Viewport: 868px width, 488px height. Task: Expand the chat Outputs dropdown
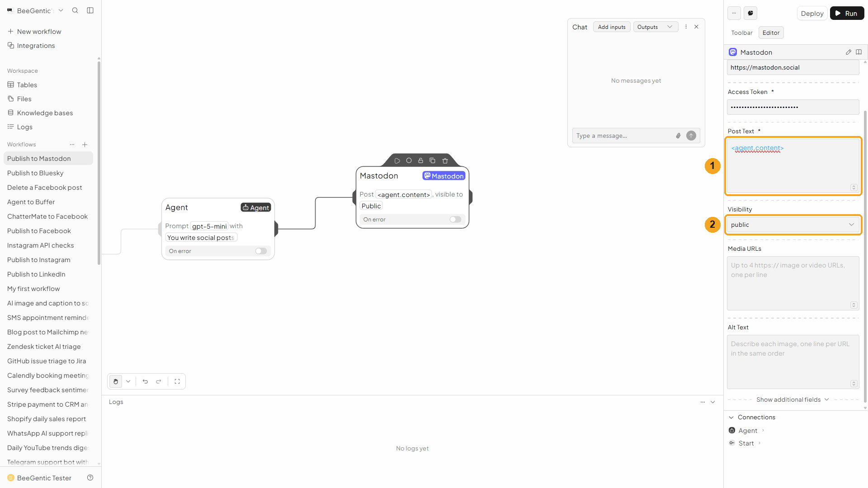pos(656,27)
